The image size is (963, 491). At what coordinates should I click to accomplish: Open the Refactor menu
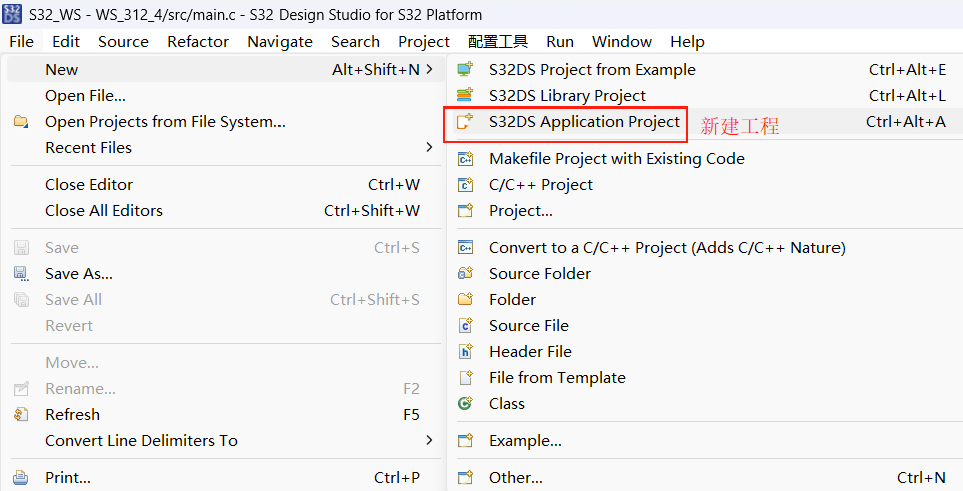[x=198, y=42]
